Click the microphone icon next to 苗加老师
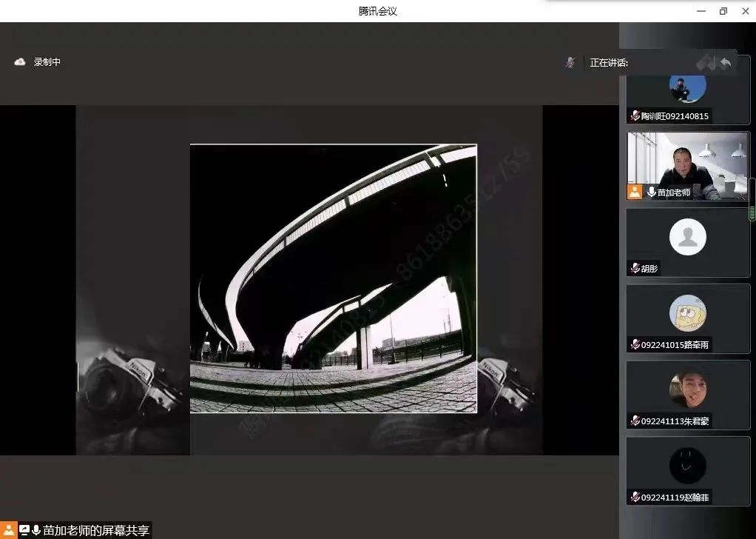Screen dimensions: 756x539 click(x=651, y=192)
